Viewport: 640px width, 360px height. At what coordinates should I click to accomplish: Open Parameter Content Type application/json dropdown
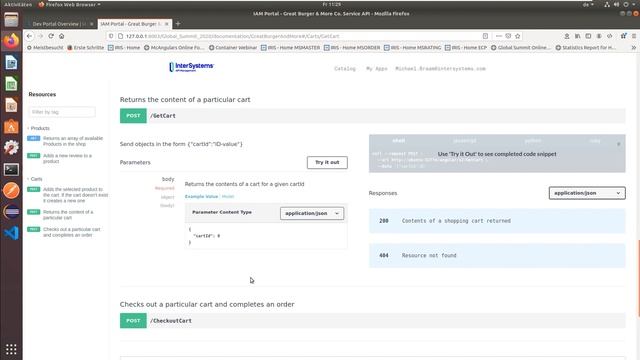coord(312,213)
